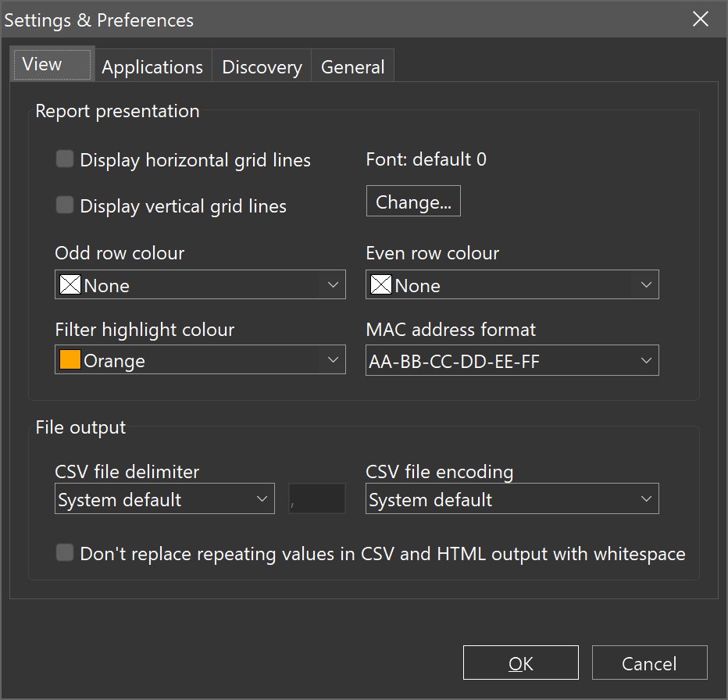728x700 pixels.
Task: Enable Display horizontal grid lines
Action: [x=65, y=160]
